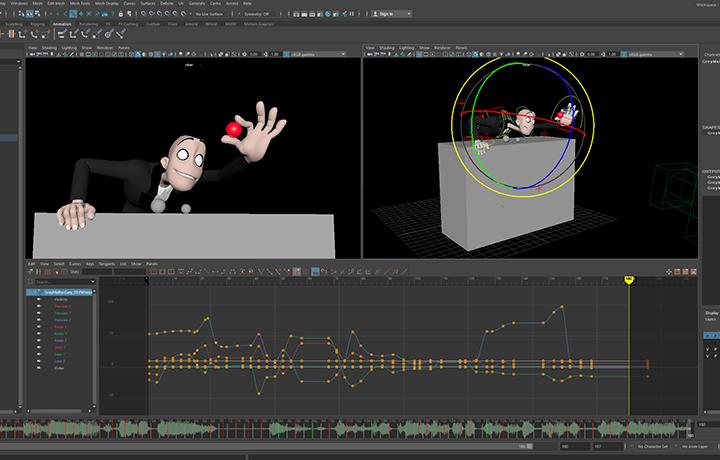Select by Hierarchy mode icon
The width and height of the screenshot is (720, 460).
21,14
